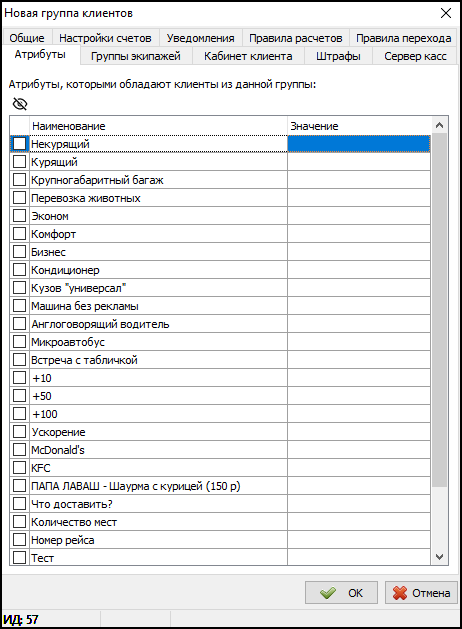The image size is (462, 629).
Task: Select the Сервер касс tab
Action: [415, 56]
